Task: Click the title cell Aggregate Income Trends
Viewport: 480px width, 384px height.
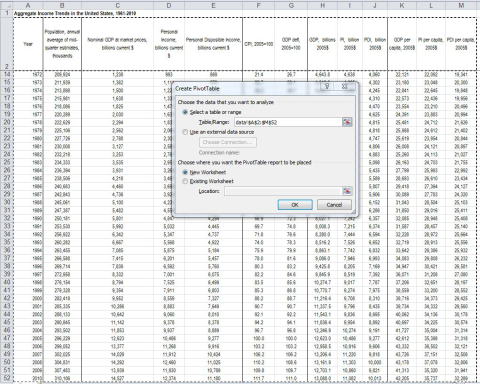Action: click(75, 13)
